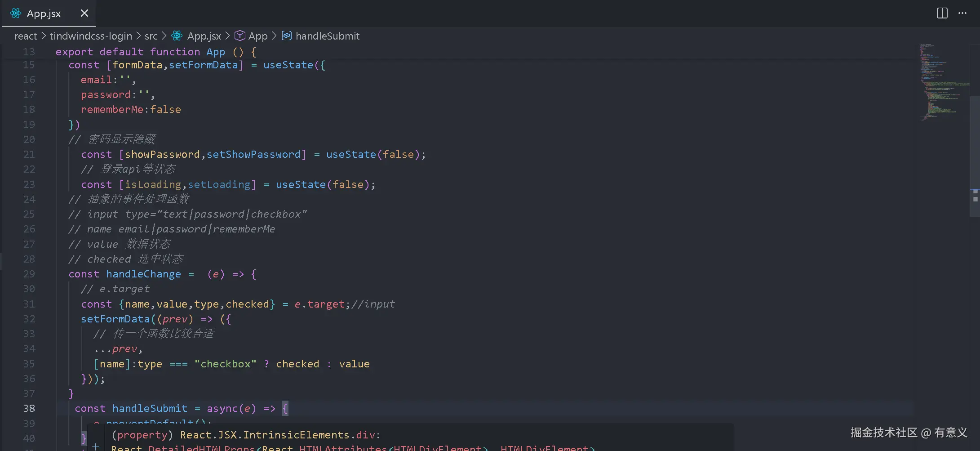This screenshot has height=451, width=980.
Task: Click the '// 抽象的事件处理函数' comment
Action: coord(129,199)
